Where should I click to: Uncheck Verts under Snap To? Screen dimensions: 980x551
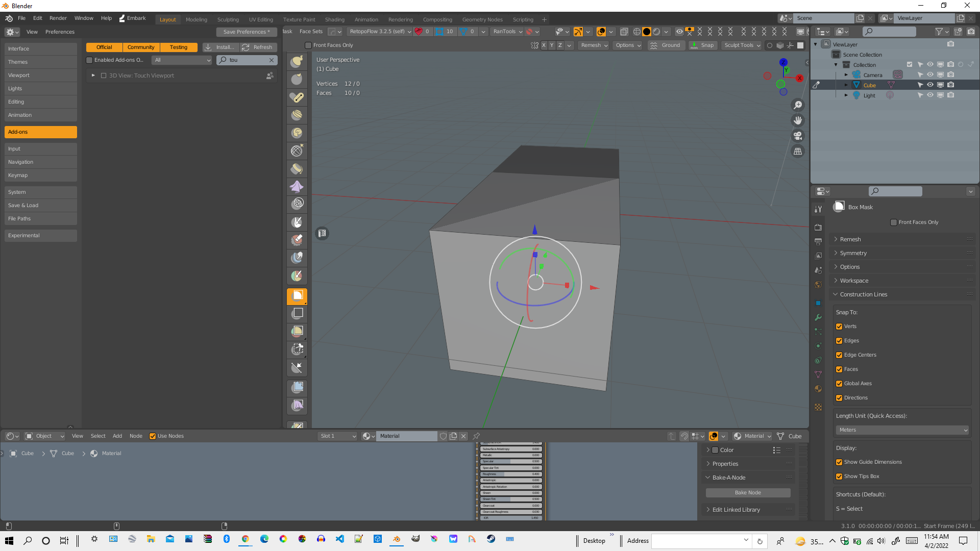(x=839, y=327)
